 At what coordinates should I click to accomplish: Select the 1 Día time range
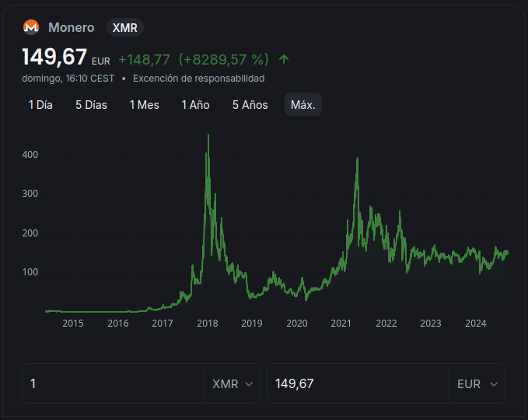click(40, 105)
